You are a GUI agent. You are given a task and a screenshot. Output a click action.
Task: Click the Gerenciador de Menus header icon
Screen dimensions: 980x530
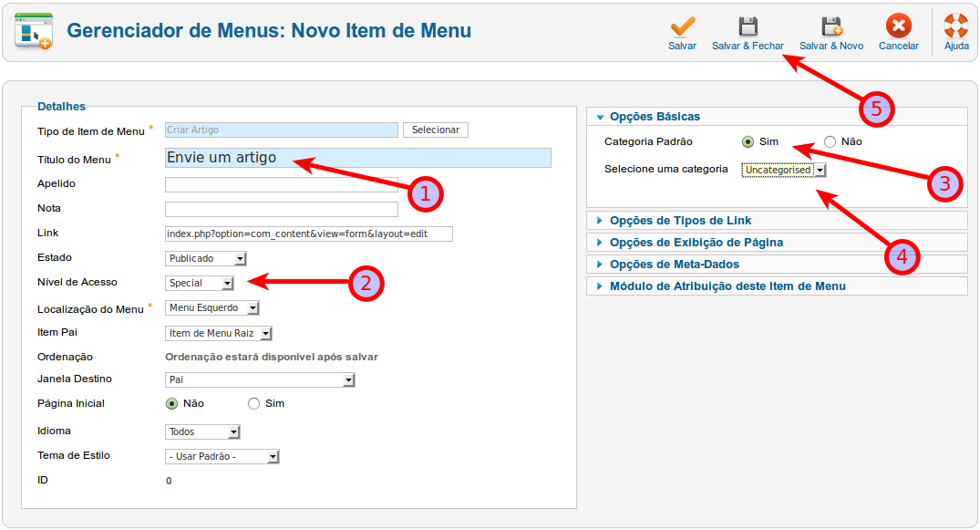[x=33, y=32]
